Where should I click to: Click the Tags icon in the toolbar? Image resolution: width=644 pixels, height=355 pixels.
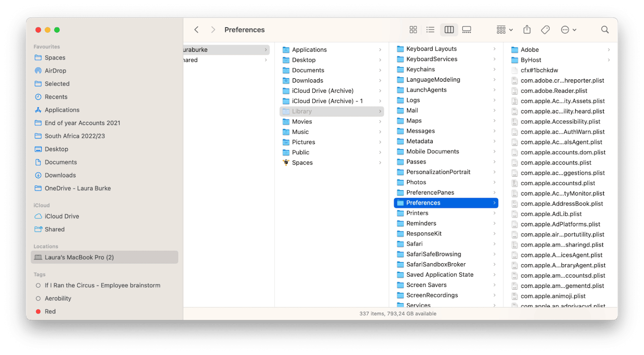point(545,29)
